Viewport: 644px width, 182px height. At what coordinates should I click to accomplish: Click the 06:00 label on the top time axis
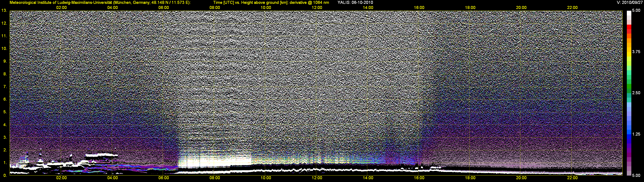point(164,8)
